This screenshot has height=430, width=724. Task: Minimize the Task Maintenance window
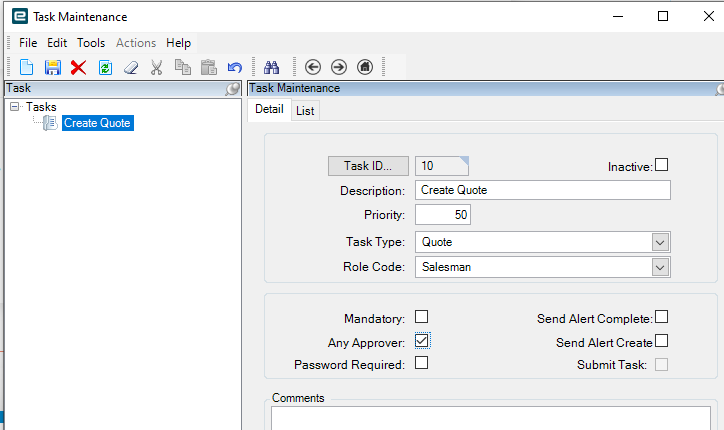pos(618,16)
